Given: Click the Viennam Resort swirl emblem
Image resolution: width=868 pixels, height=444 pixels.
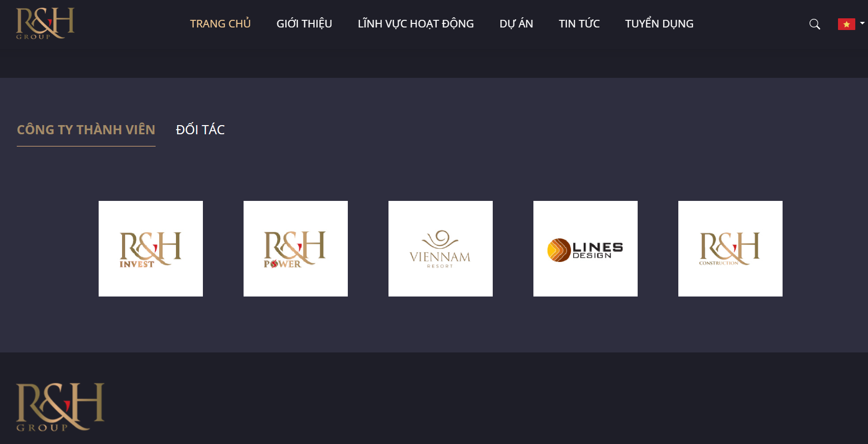Looking at the screenshot, I should (440, 239).
